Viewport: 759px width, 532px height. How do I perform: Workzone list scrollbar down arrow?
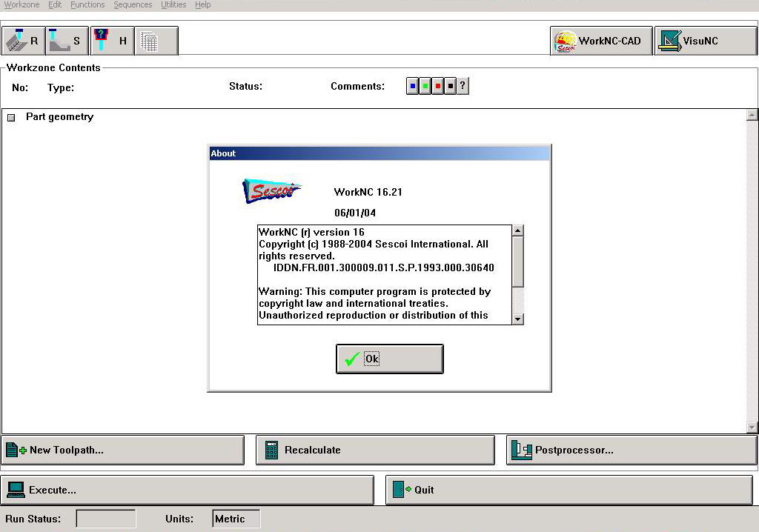coord(752,428)
